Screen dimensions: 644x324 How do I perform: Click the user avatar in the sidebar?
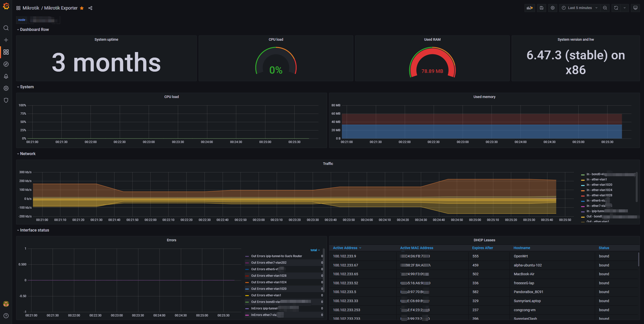point(6,304)
